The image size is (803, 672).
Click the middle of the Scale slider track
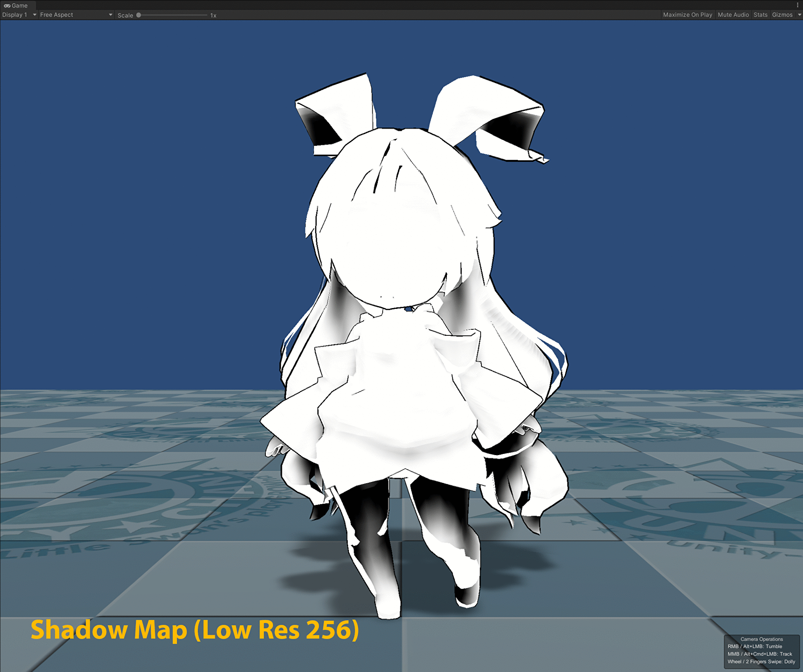point(173,15)
